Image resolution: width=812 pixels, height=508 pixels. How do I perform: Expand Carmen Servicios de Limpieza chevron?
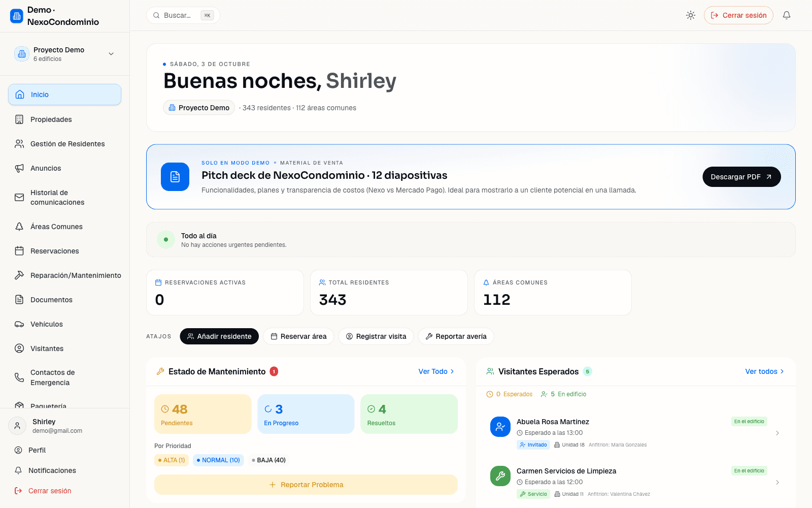(x=777, y=482)
